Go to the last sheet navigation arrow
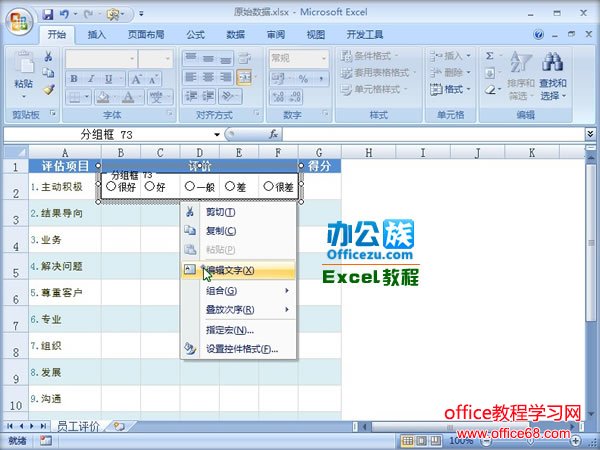The width and height of the screenshot is (600, 450). (43, 426)
